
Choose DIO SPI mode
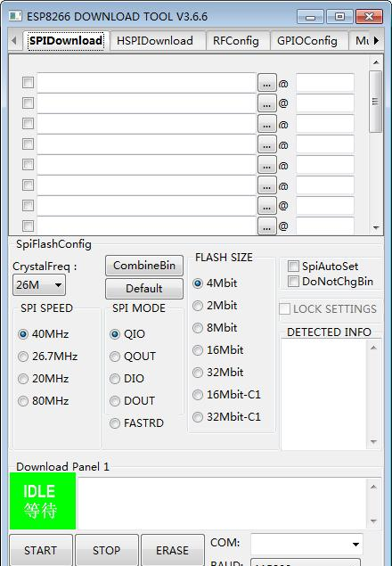115,379
